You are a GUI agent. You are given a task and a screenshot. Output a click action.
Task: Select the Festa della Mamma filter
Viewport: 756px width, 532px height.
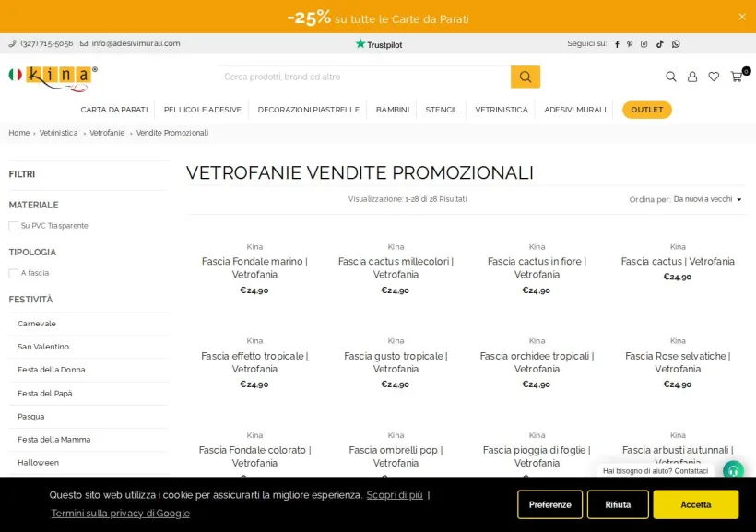[x=54, y=440]
